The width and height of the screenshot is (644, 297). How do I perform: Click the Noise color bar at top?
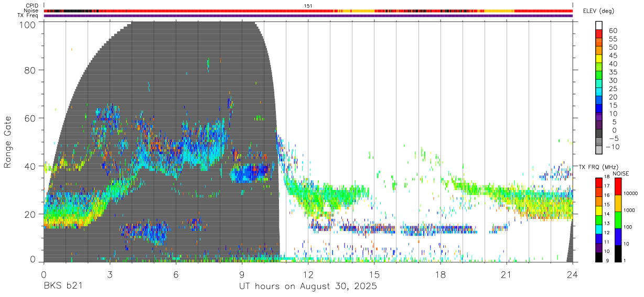pos(308,10)
